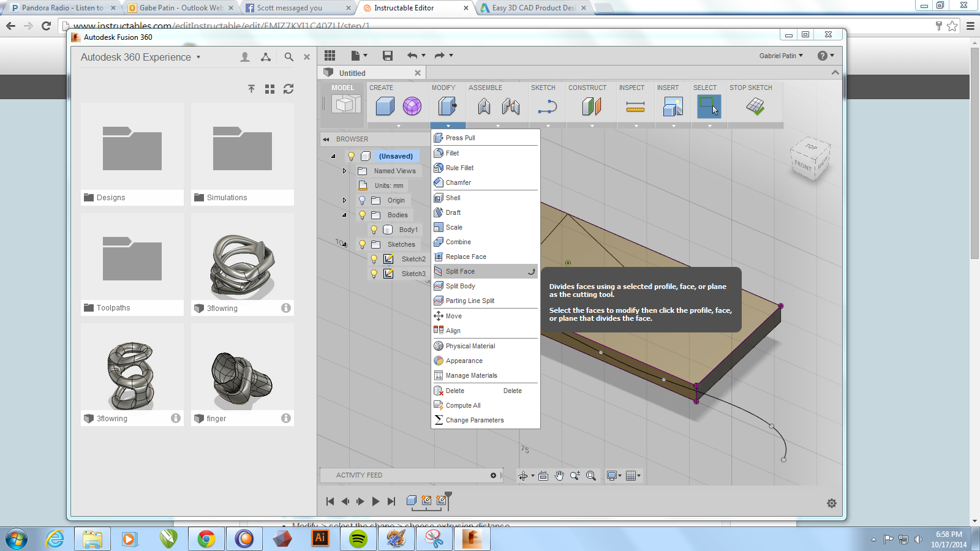Choose Split Body from Modify menu
Screen dimensions: 980x551
(485, 286)
